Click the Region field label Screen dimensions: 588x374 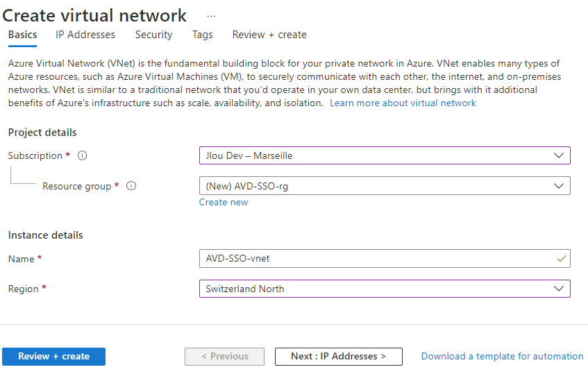(23, 289)
